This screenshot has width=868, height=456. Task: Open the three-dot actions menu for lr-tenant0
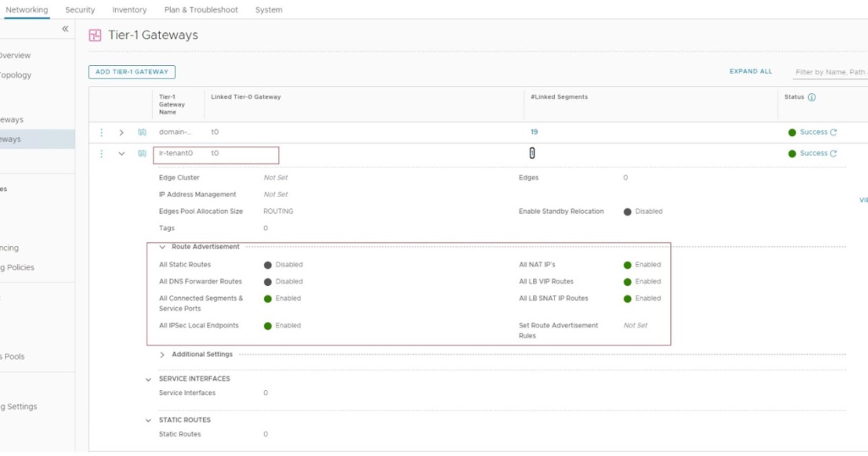tap(101, 153)
